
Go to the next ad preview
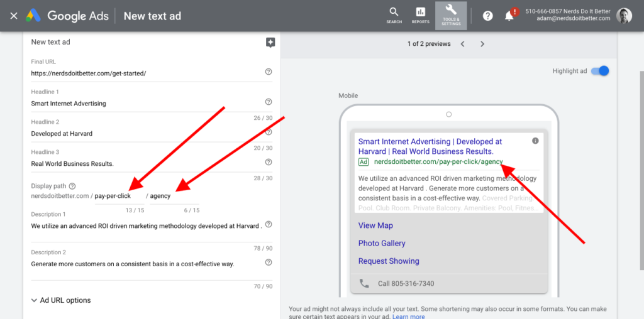tap(482, 44)
